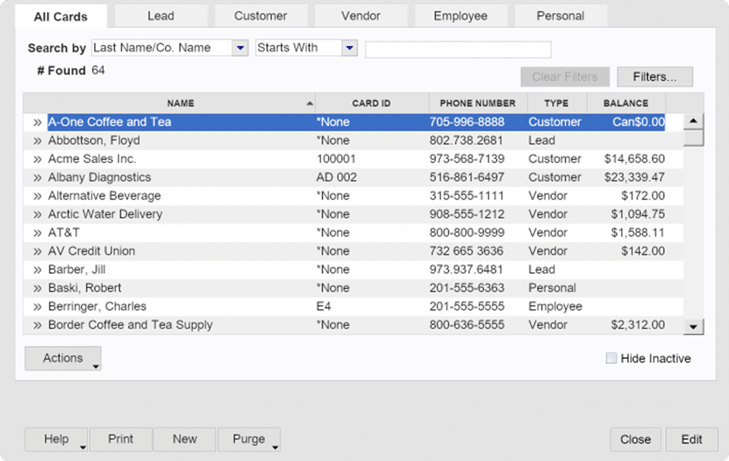729x461 pixels.
Task: Sort the list by the Name column header
Action: coord(180,103)
